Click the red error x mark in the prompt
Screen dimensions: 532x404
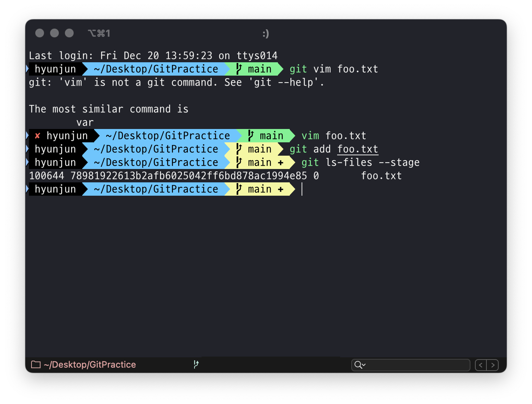37,136
